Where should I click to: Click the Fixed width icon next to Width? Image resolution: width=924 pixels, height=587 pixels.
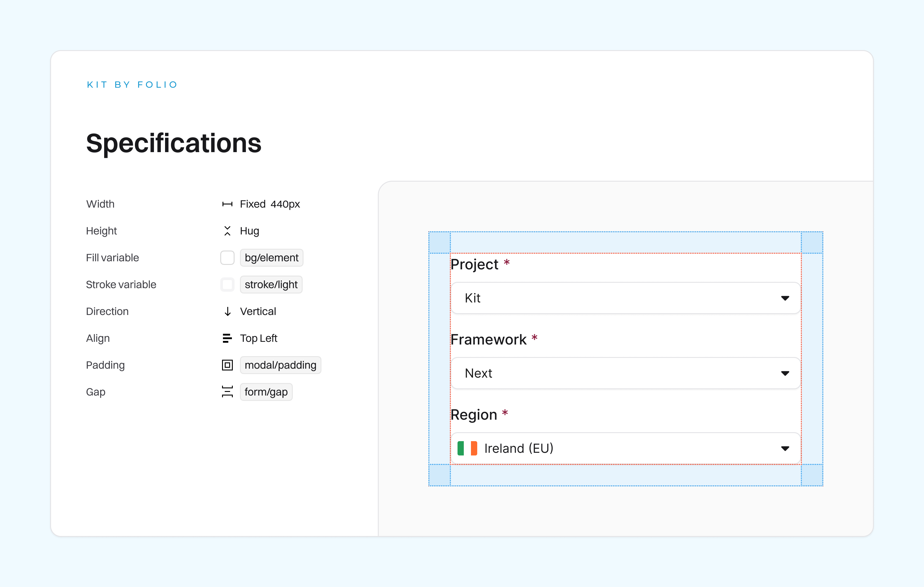(x=227, y=204)
